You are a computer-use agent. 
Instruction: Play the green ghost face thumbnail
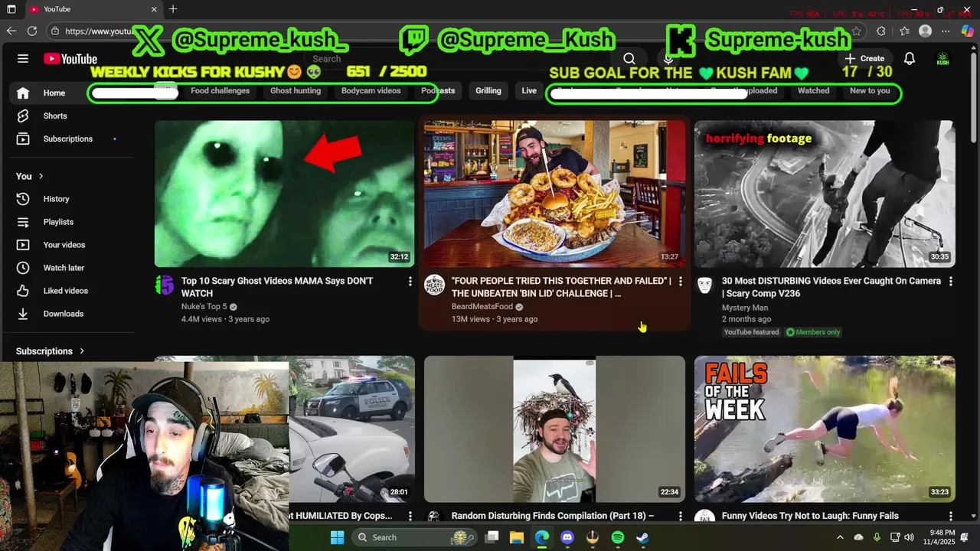click(x=284, y=194)
